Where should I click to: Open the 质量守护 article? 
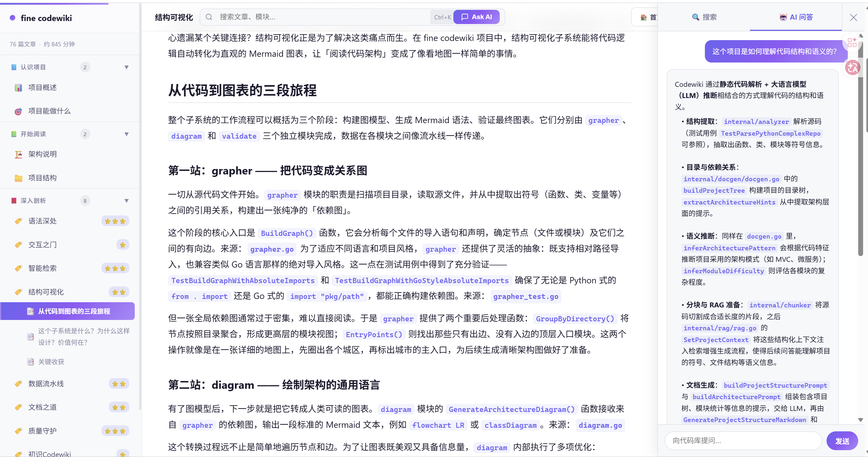pos(43,431)
